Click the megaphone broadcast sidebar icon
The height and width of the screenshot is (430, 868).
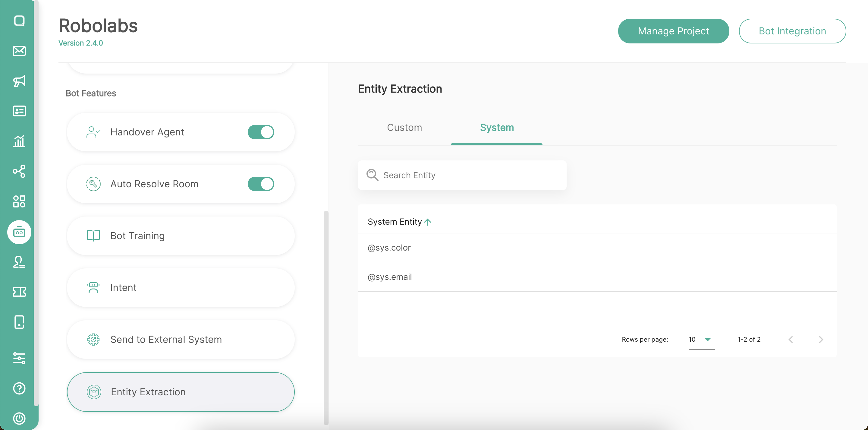point(19,81)
